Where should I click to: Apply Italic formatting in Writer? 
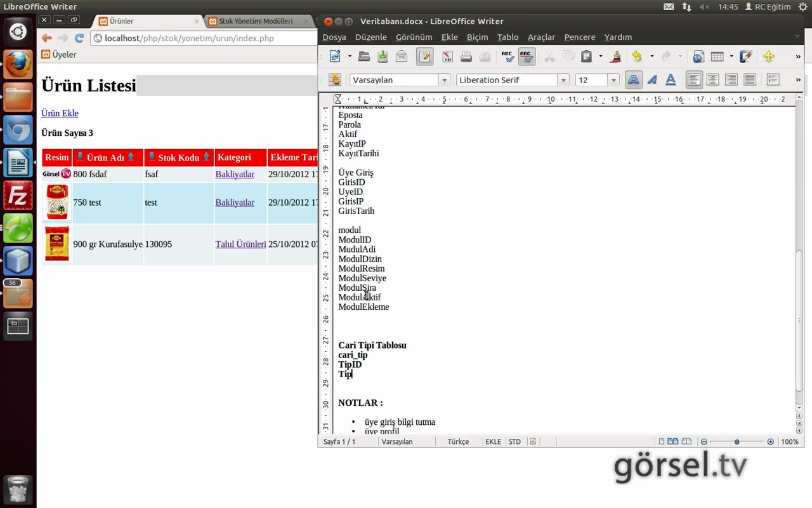pos(652,79)
